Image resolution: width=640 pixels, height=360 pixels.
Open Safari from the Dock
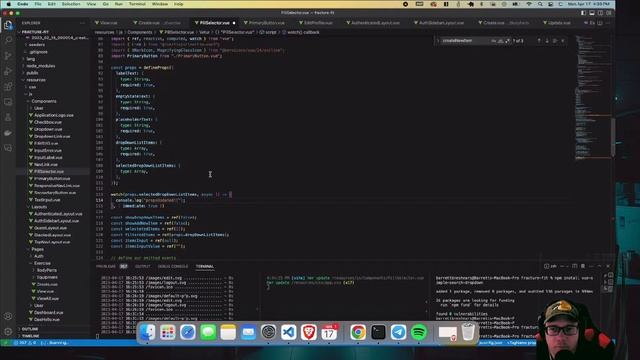tap(188, 332)
